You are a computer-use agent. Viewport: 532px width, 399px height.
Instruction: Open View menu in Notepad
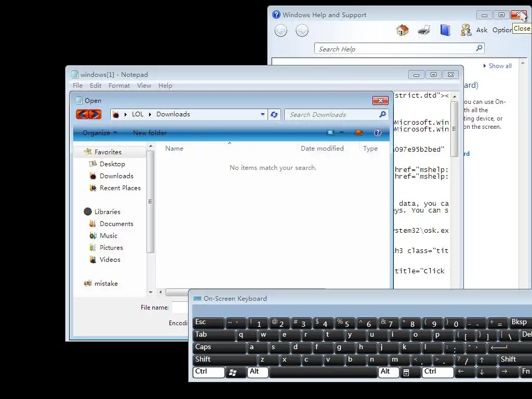click(x=144, y=86)
